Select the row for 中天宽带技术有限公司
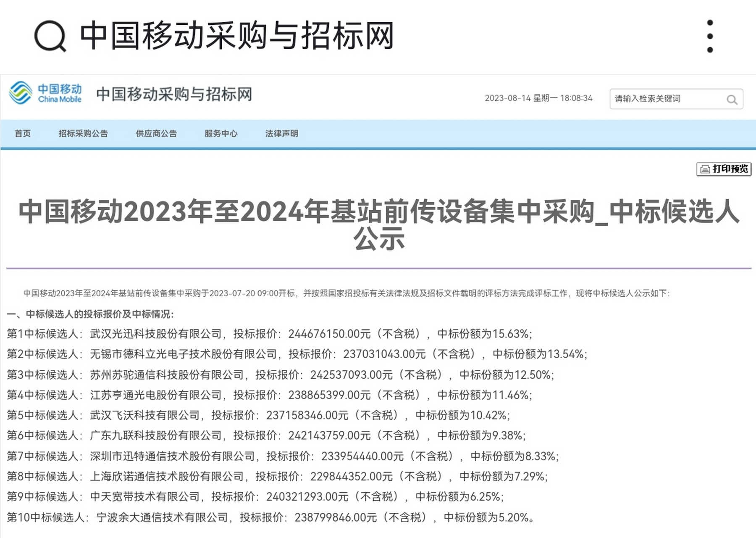Viewport: 756px width, 538px height. click(x=255, y=497)
